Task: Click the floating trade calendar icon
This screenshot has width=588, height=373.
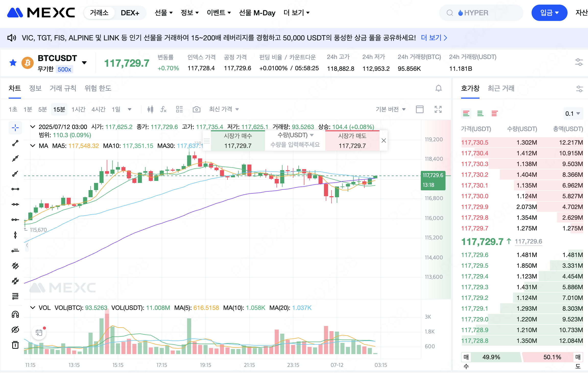Action: (39, 333)
